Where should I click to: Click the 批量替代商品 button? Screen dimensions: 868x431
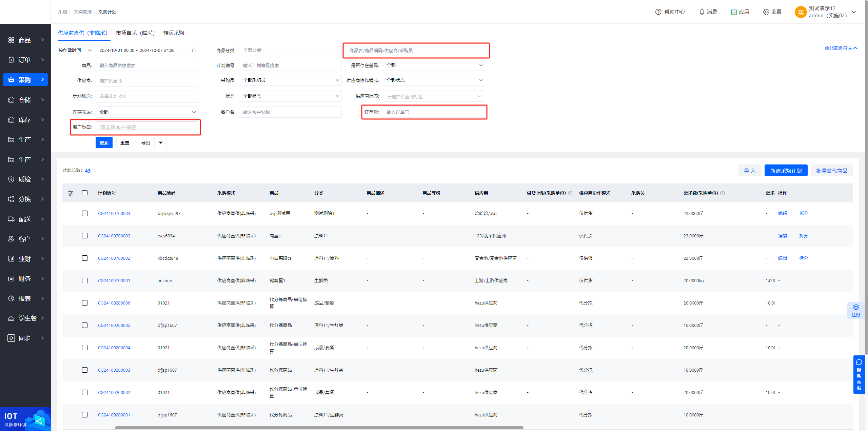831,171
